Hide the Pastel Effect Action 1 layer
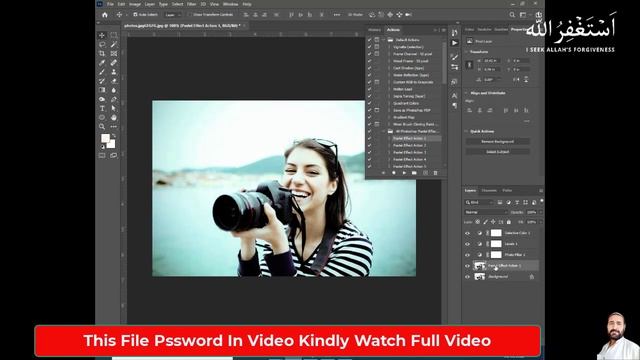 (x=467, y=266)
